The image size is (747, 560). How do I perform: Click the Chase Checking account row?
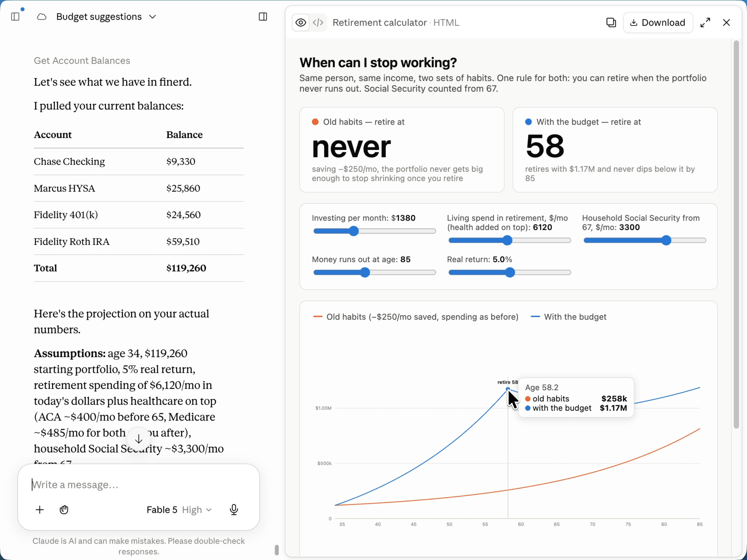coord(139,161)
